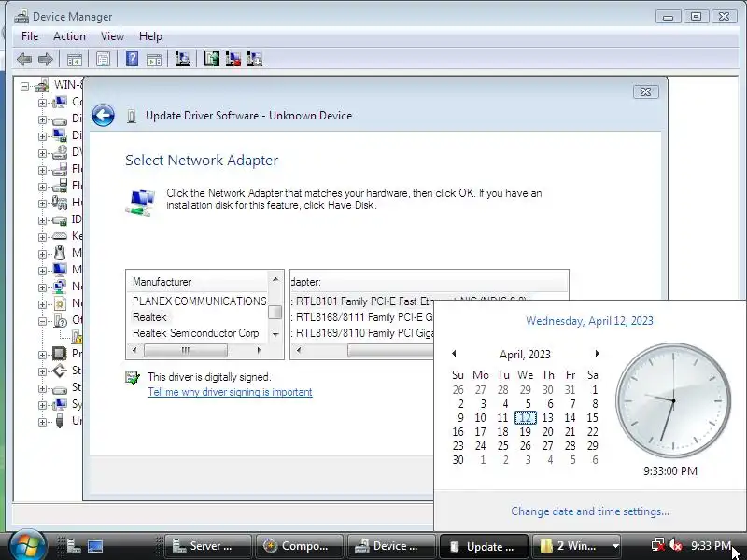This screenshot has width=747, height=560.
Task: Click the blue Help question mark icon
Action: coord(132,59)
